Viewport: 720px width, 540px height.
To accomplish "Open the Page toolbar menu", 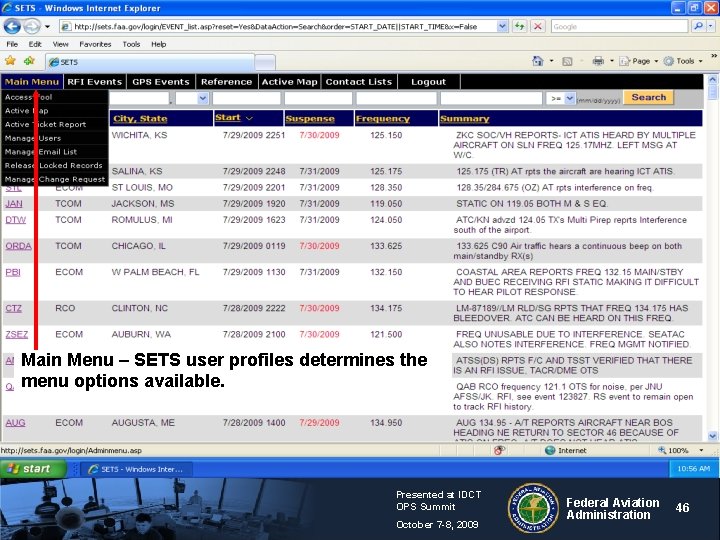I will click(638, 61).
